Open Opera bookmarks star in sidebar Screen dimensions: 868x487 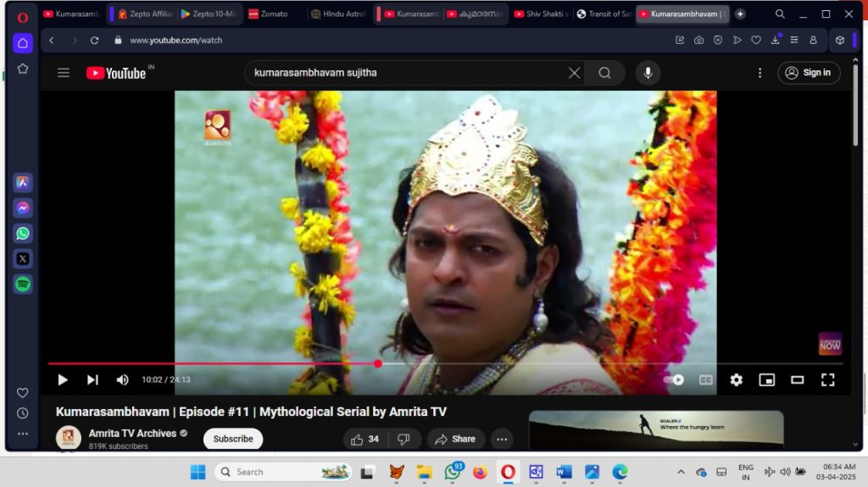tap(23, 69)
